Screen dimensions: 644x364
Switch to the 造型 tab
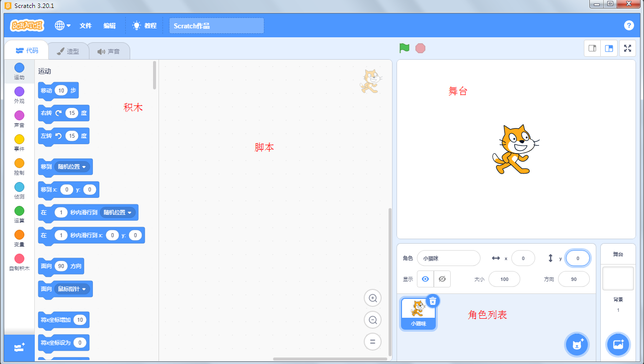(x=68, y=51)
